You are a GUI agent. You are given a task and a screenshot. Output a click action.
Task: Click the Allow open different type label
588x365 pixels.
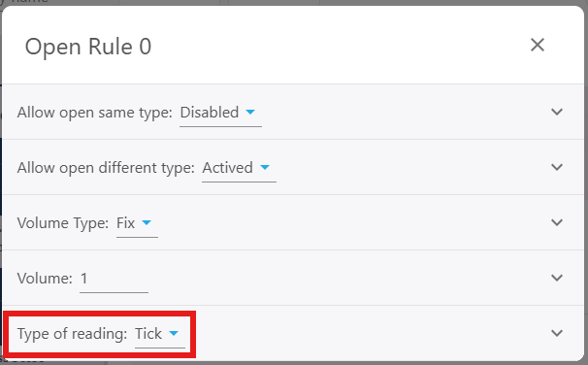pyautogui.click(x=106, y=168)
